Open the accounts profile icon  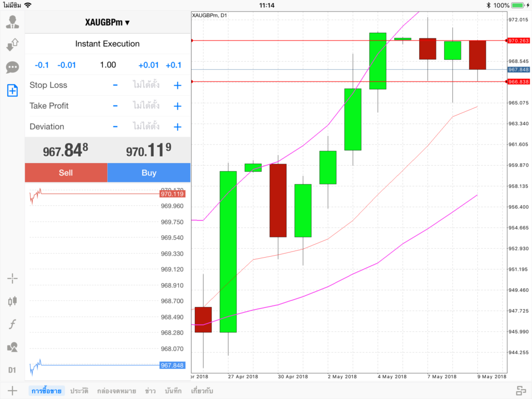[x=12, y=22]
